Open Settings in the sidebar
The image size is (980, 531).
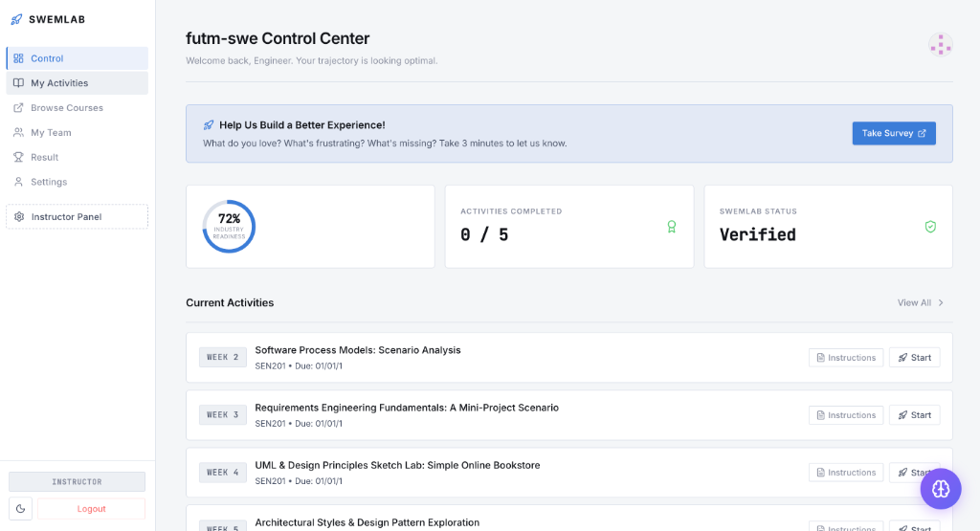pos(78,182)
